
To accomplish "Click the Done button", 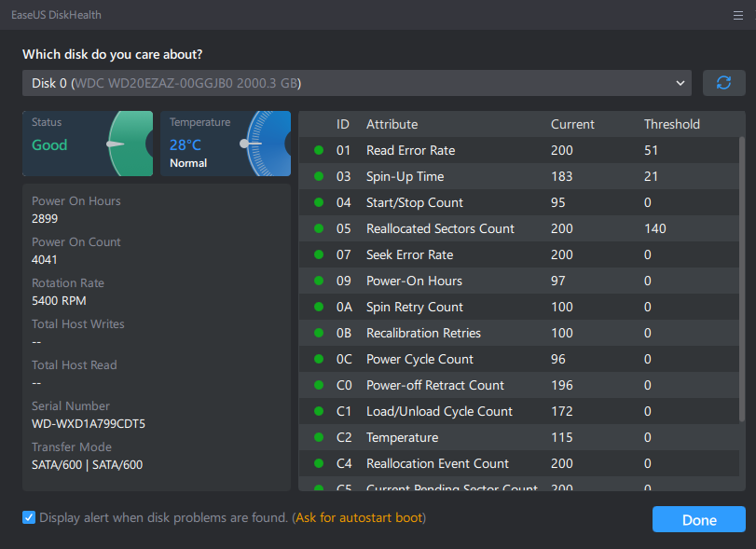I will point(698,519).
